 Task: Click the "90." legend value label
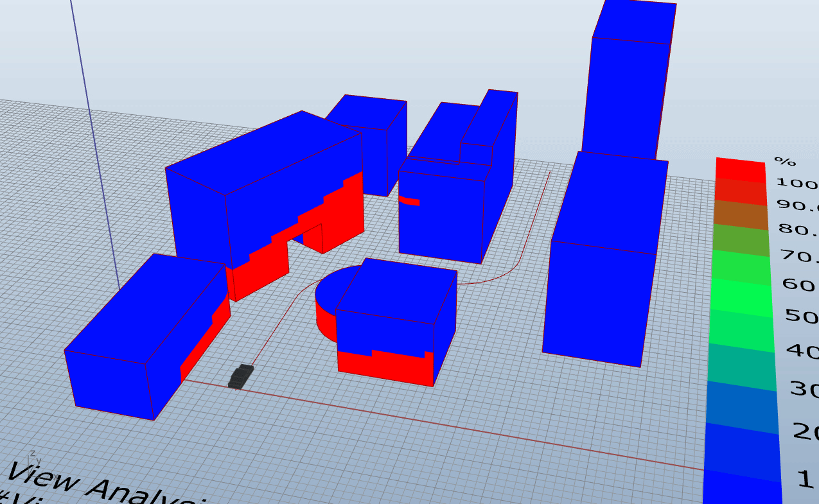[x=798, y=205]
